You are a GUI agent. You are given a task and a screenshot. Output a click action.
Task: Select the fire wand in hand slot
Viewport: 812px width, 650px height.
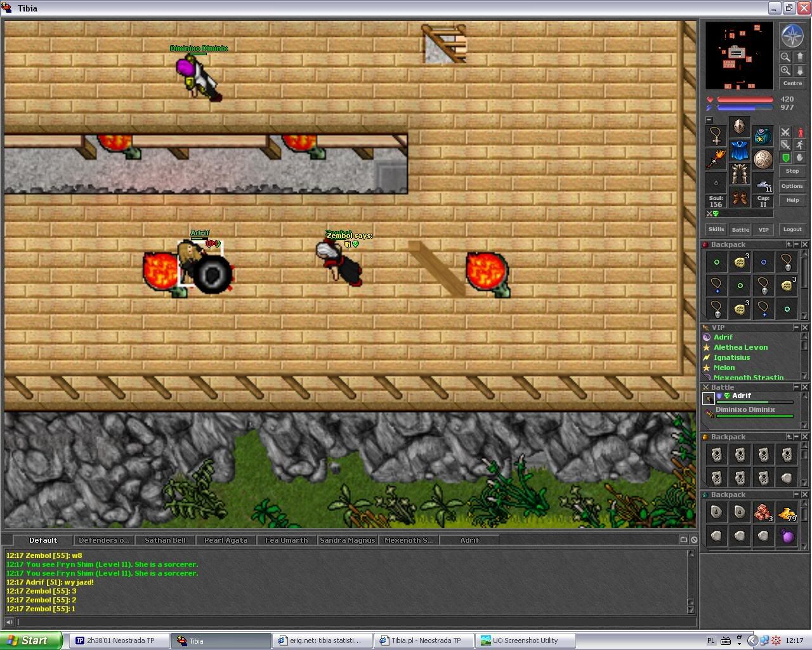pos(716,159)
